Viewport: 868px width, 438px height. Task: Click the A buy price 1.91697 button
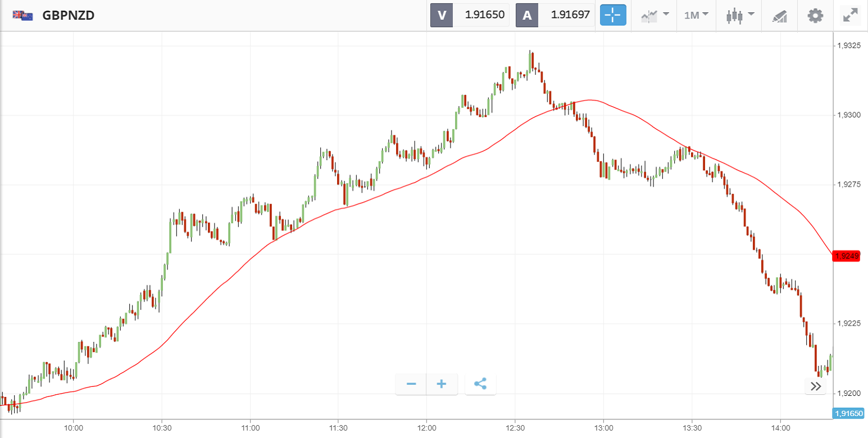[555, 15]
